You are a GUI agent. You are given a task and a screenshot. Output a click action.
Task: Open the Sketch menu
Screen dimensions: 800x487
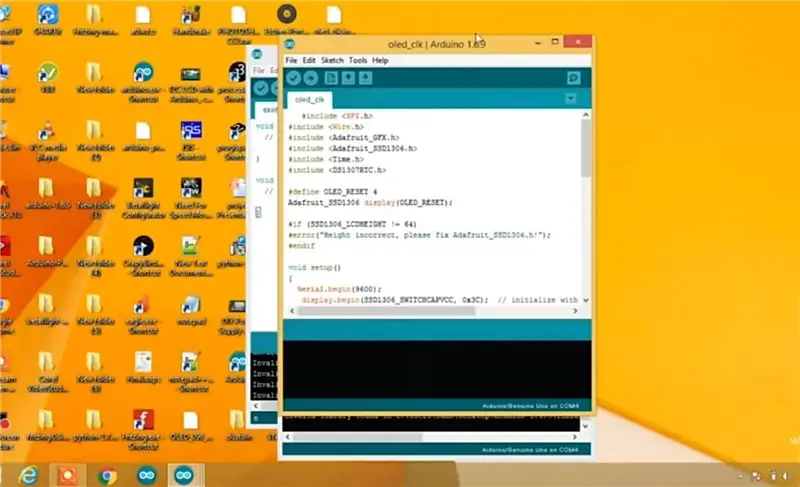[x=332, y=60]
